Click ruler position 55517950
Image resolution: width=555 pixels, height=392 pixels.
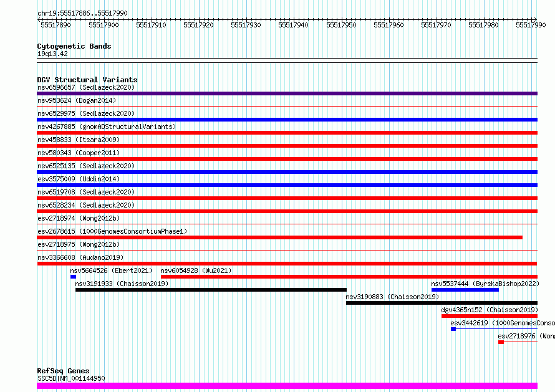pyautogui.click(x=341, y=25)
